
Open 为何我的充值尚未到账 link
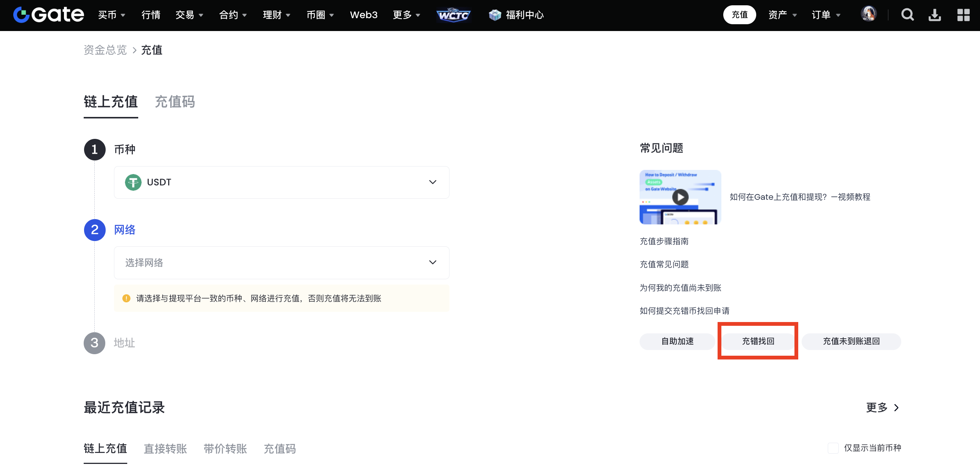pyautogui.click(x=680, y=288)
